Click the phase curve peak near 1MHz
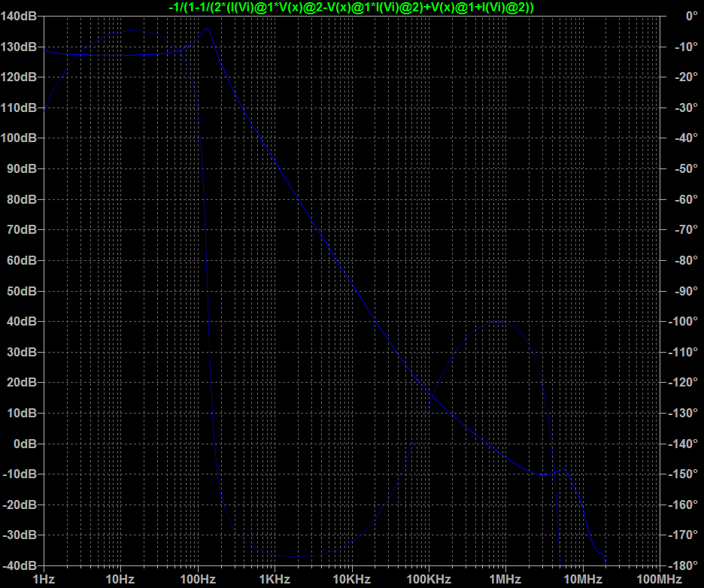 (497, 322)
